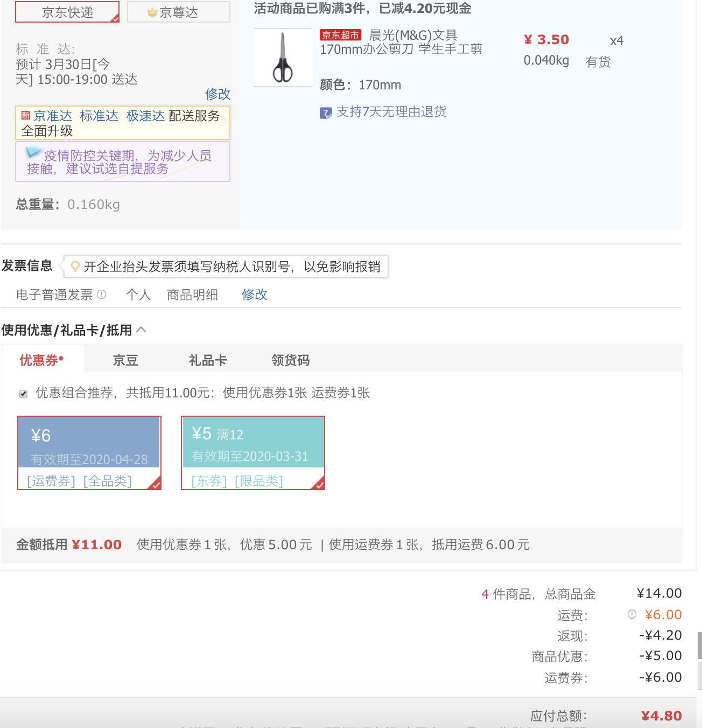Click the 总商品金 ¥14.00 value
This screenshot has height=728, width=702.
tap(659, 593)
